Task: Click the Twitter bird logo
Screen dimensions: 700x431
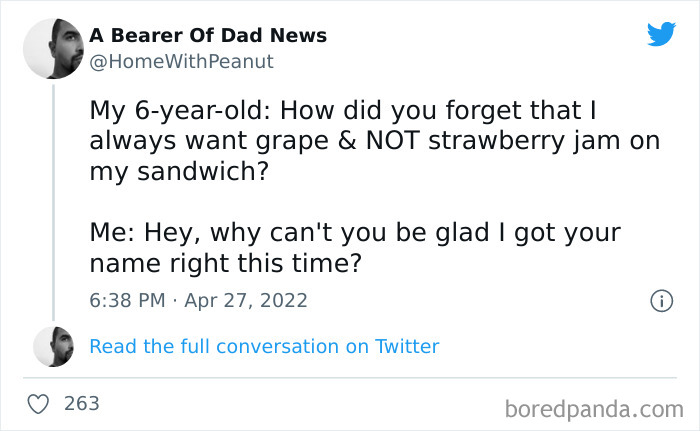Action: pyautogui.click(x=661, y=34)
